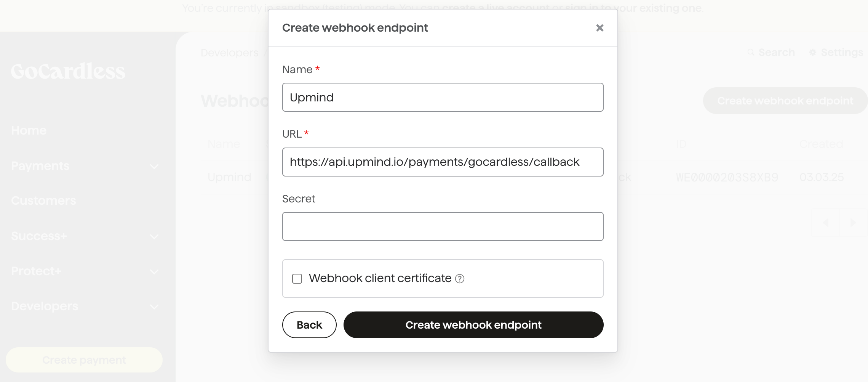Click the Create payment button
The width and height of the screenshot is (868, 382).
pos(84,360)
